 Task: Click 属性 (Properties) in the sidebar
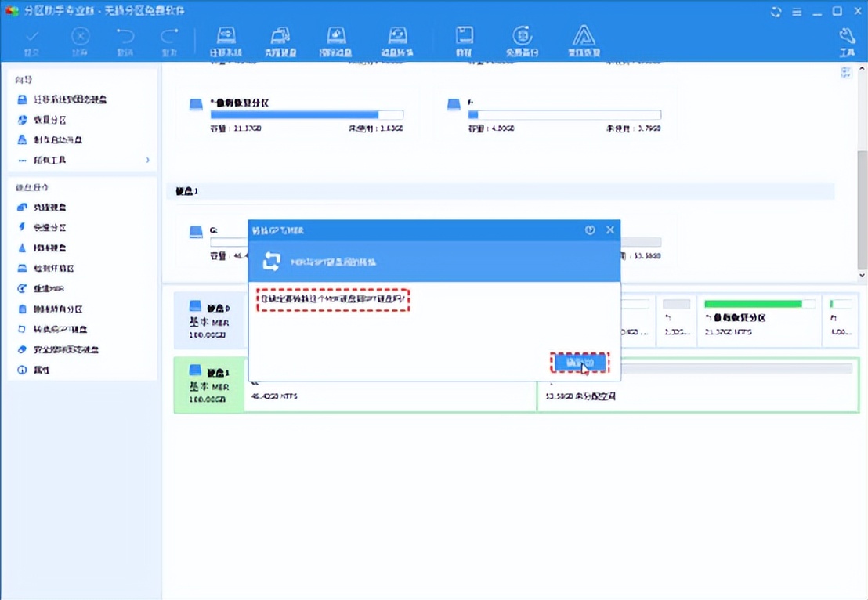point(42,370)
